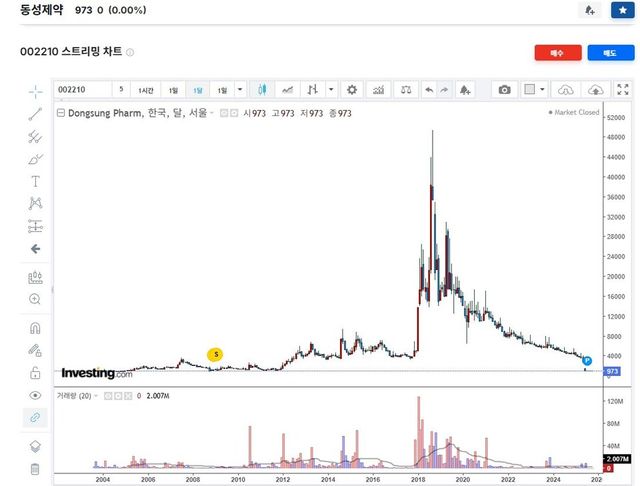Undo last chart action
Screen dimensions: 640x486
tap(429, 89)
